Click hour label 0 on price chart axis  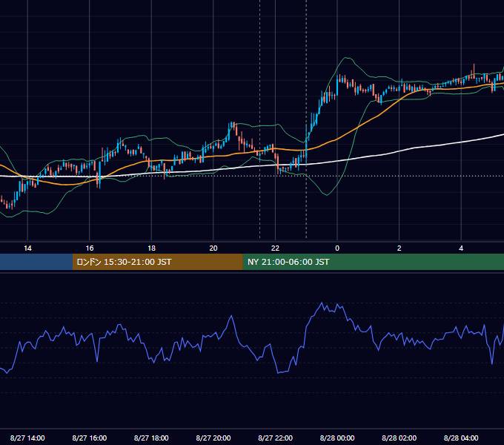click(337, 248)
